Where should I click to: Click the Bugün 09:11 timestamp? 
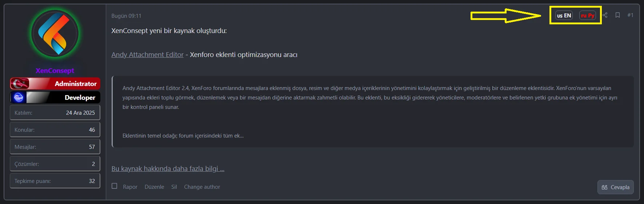[x=126, y=16]
